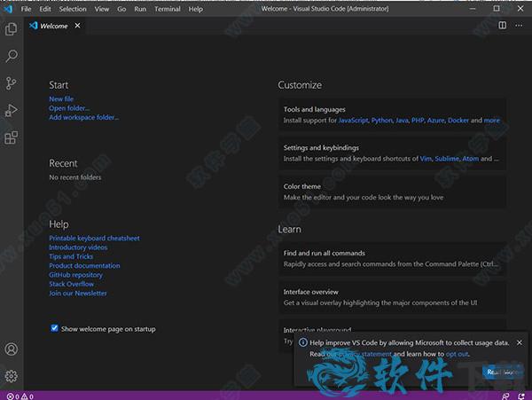Click Join our Newsletter link
The image size is (532, 400).
point(78,294)
